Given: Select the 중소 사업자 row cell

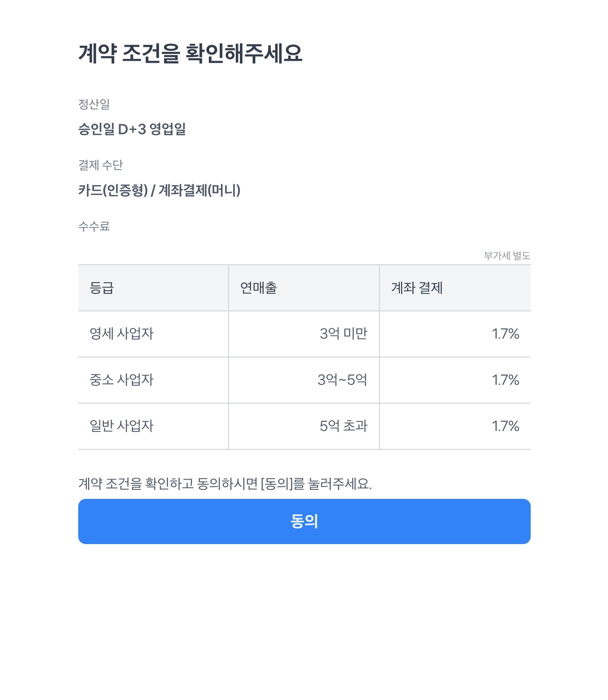Looking at the screenshot, I should [x=122, y=380].
